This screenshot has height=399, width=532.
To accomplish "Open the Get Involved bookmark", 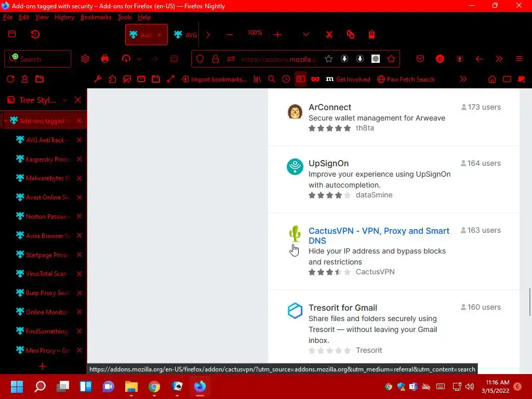I will pyautogui.click(x=348, y=79).
